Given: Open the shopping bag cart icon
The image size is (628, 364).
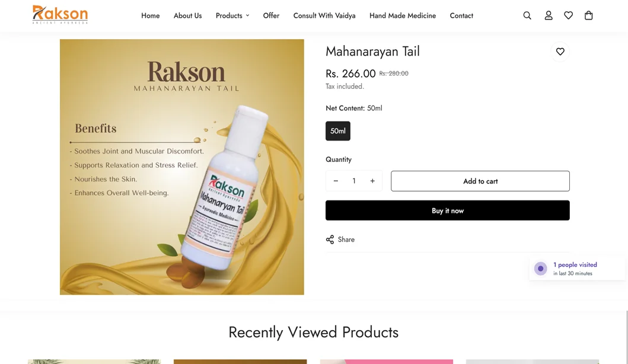Looking at the screenshot, I should pos(588,15).
